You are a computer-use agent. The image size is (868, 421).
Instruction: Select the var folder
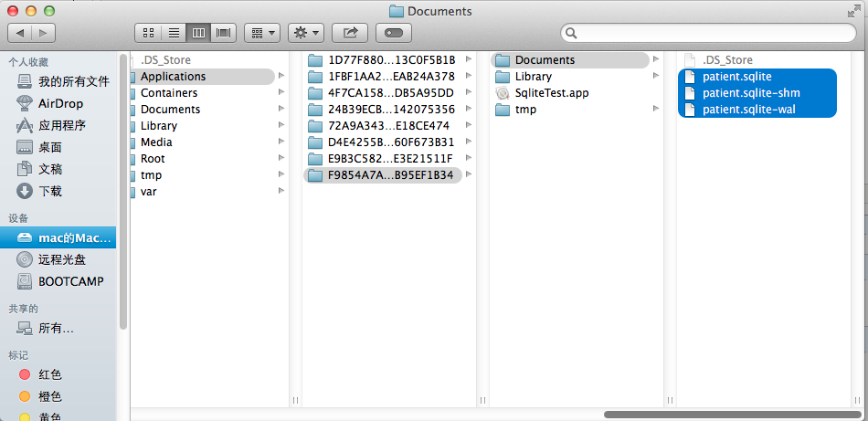click(x=148, y=192)
